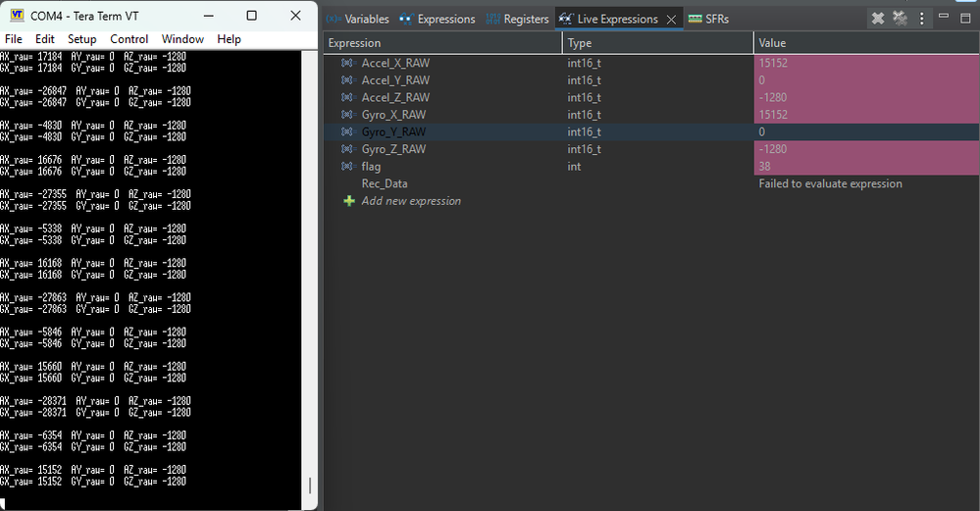This screenshot has width=980, height=511.
Task: Select the Accel_X_RAW expression row
Action: click(652, 63)
